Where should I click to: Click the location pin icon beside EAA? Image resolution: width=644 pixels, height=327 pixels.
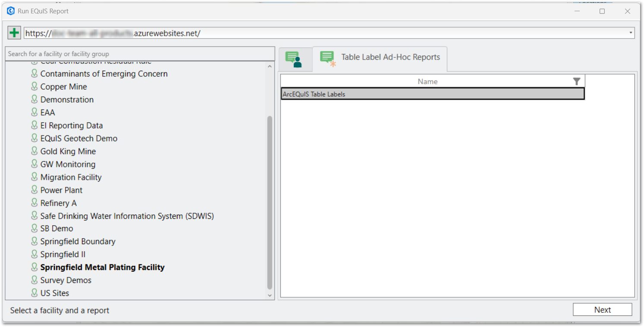(x=35, y=112)
